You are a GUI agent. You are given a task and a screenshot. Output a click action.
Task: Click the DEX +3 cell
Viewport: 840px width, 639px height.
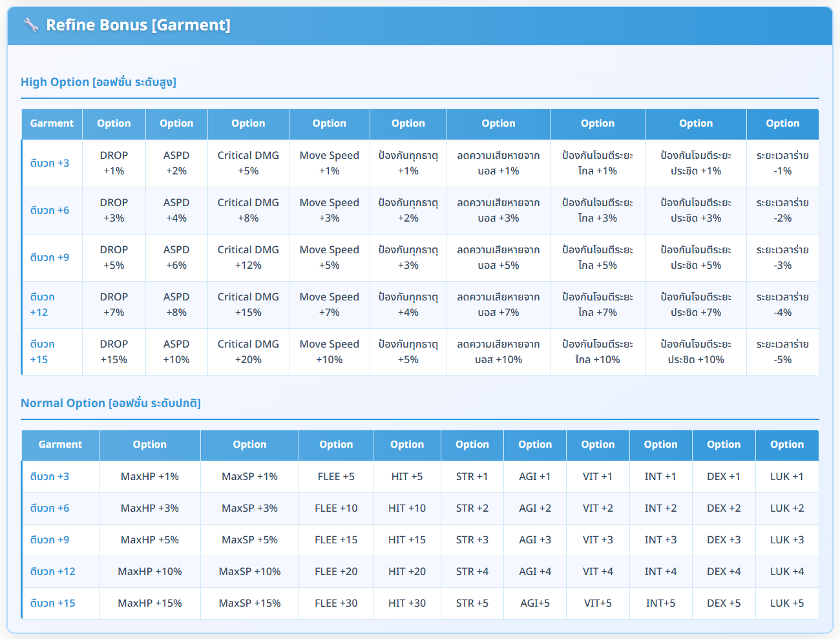point(724,539)
